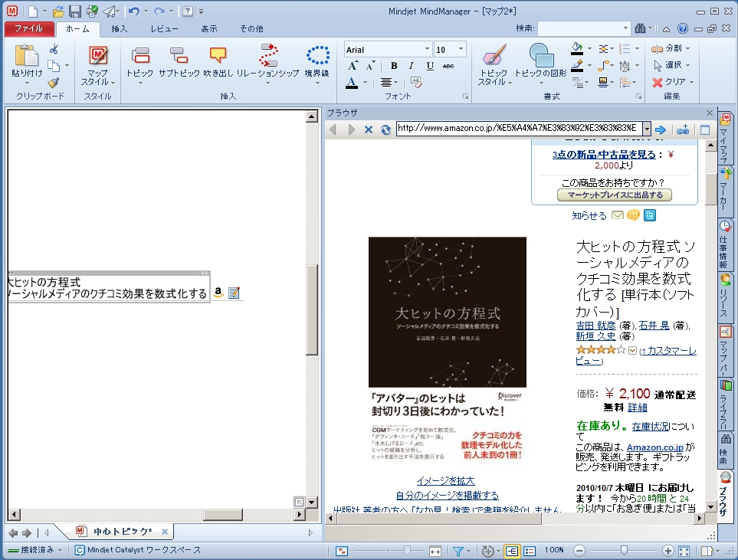Click the browser vertical scrollbar thumb
Viewport: 738px width, 560px height.
point(710,188)
